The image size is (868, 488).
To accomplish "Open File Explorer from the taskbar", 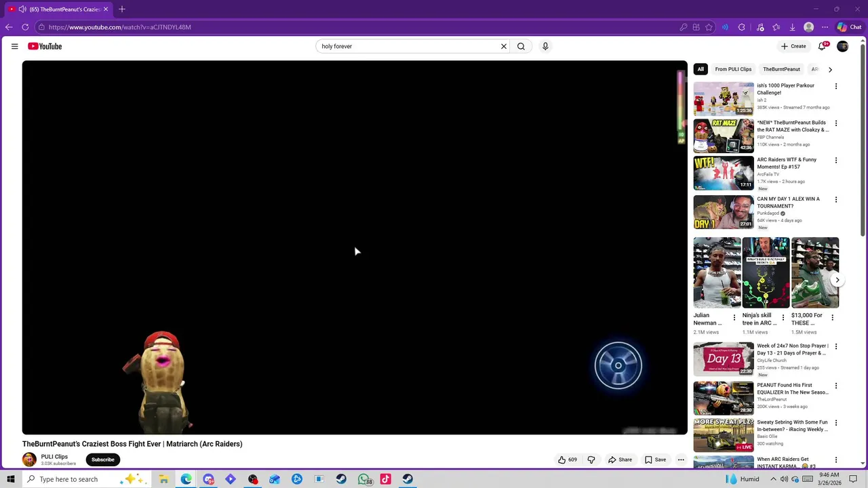I will [x=163, y=479].
